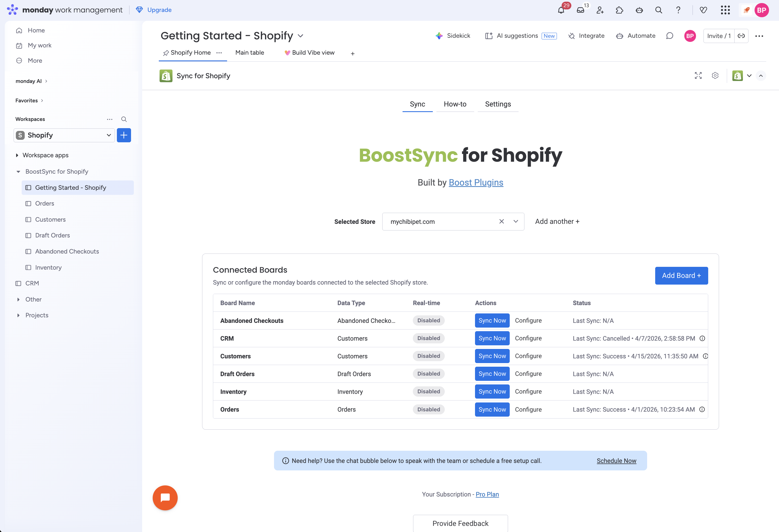
Task: Open the Boost Plugins link
Action: pyautogui.click(x=476, y=183)
